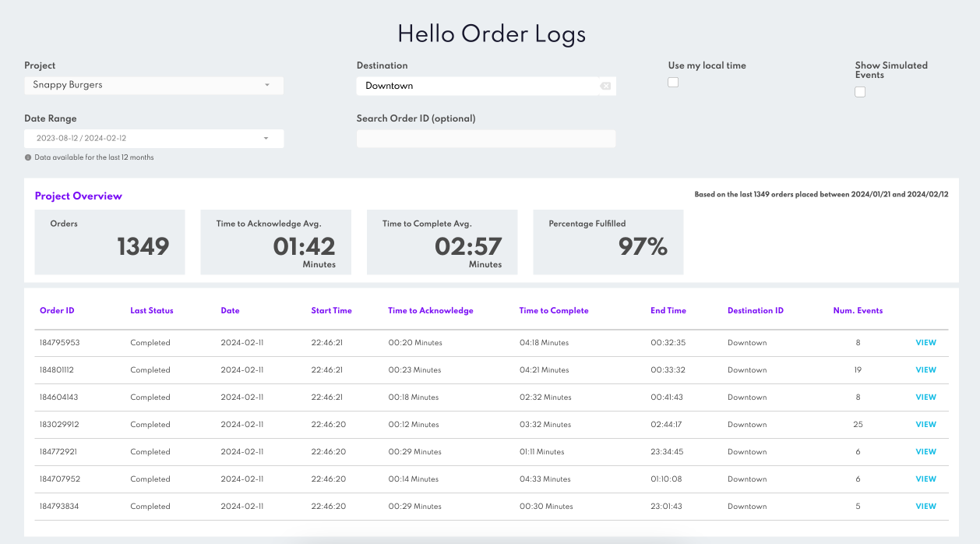Click 04:33 Minutes time to complete

545,479
